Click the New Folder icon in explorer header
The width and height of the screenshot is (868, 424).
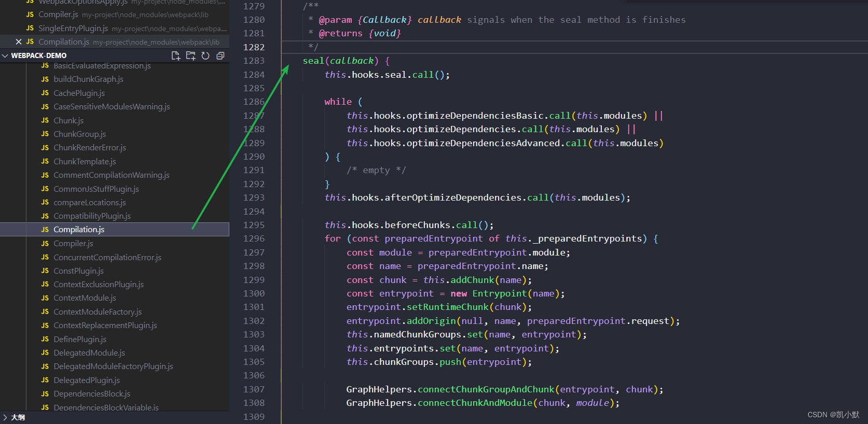click(x=191, y=55)
